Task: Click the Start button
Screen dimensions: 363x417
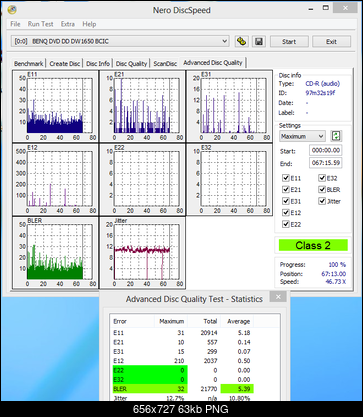Action: point(289,42)
